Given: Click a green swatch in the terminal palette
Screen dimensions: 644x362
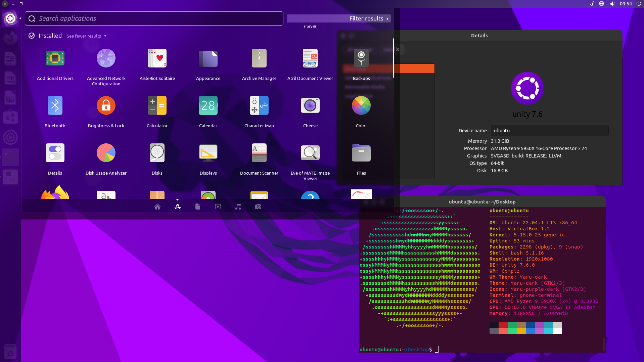Looking at the screenshot, I should pos(512,326).
